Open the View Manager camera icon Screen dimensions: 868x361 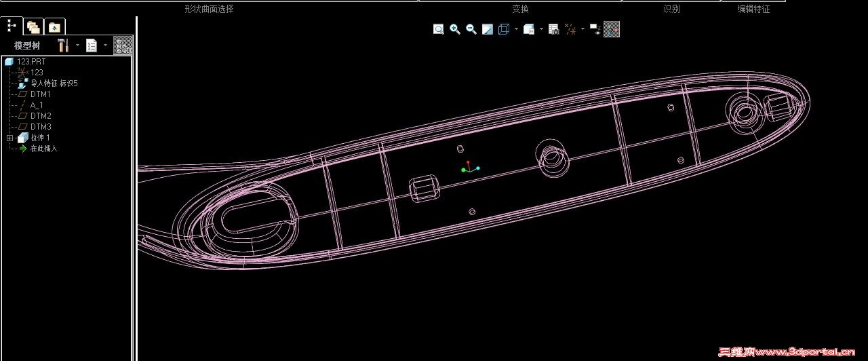click(554, 29)
